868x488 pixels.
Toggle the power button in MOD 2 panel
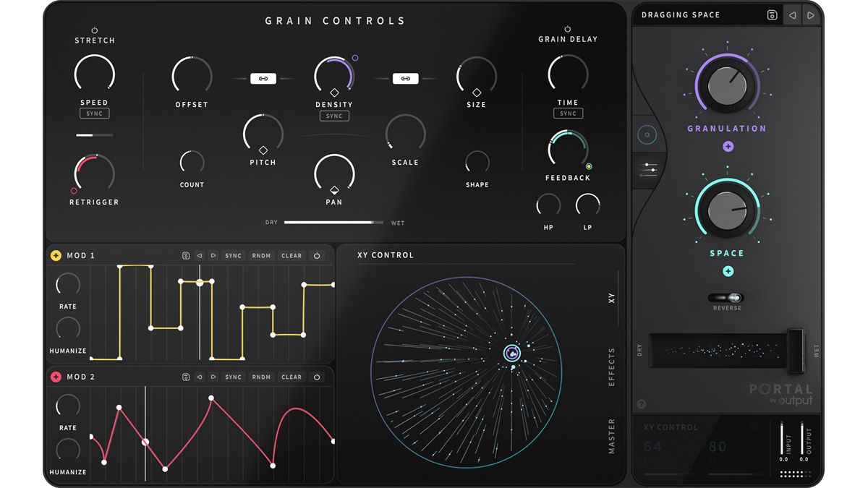point(317,377)
